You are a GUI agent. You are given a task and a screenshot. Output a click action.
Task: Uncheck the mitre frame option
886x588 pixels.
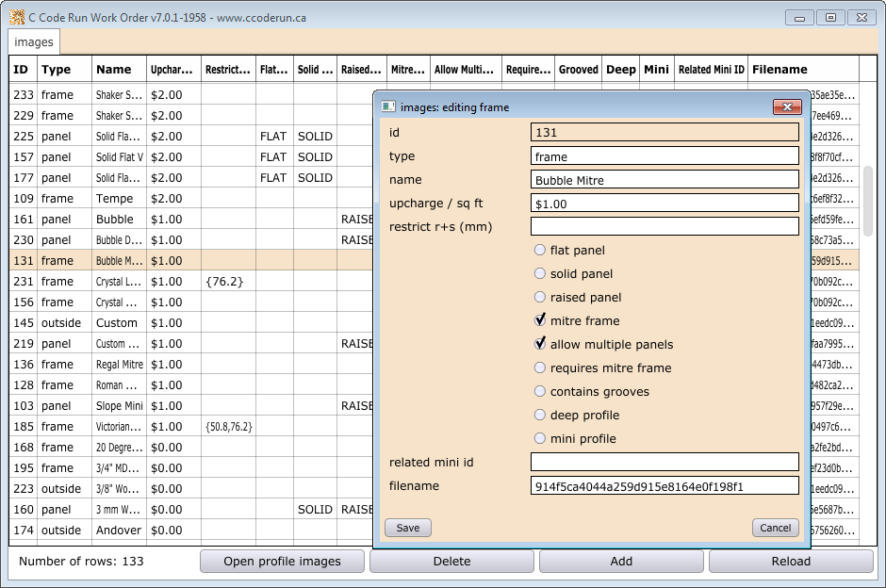click(x=540, y=321)
